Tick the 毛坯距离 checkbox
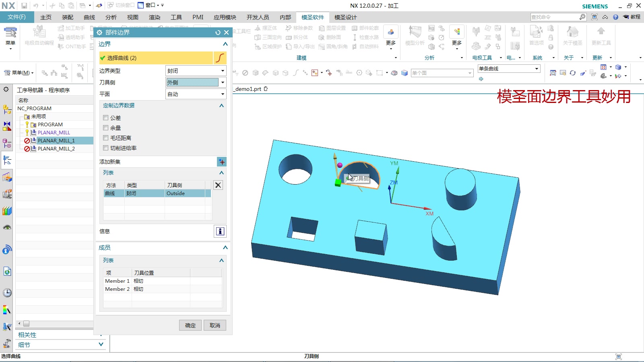 (x=105, y=138)
